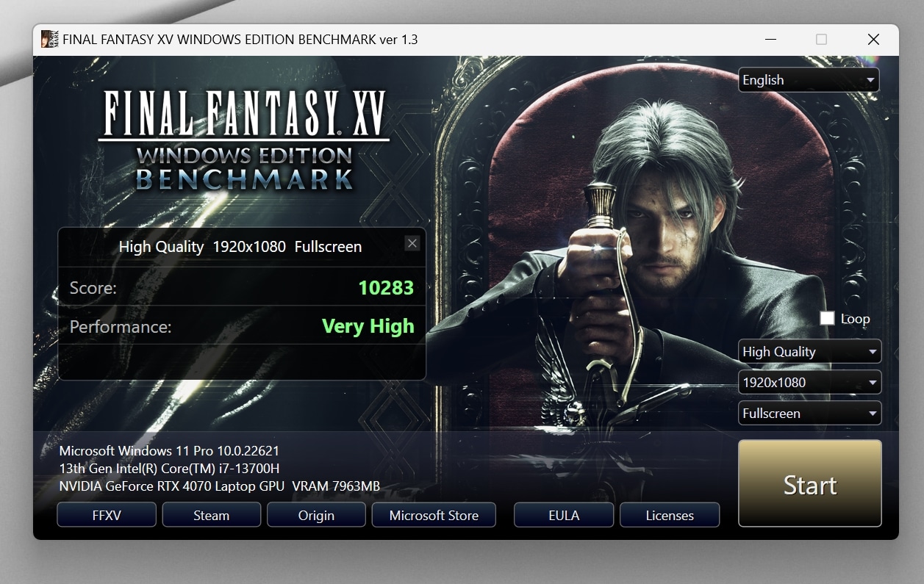This screenshot has width=924, height=584.
Task: Close the benchmark results panel
Action: click(412, 243)
